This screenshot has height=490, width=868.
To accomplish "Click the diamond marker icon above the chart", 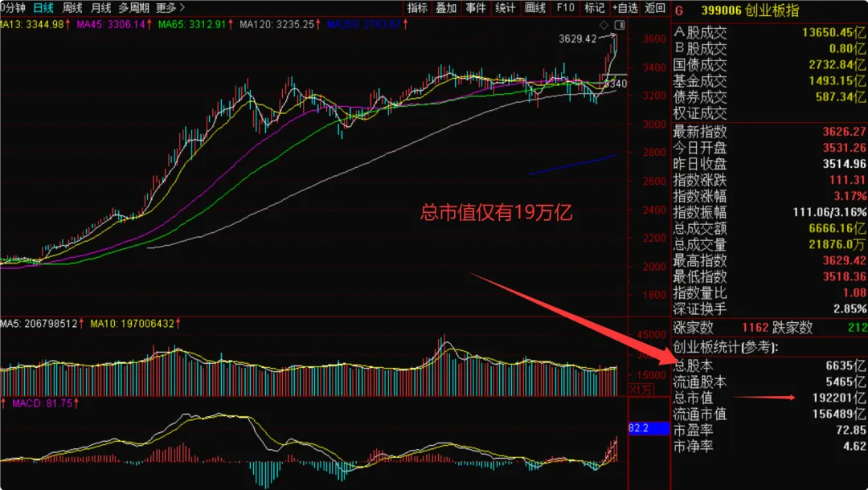I will point(604,25).
